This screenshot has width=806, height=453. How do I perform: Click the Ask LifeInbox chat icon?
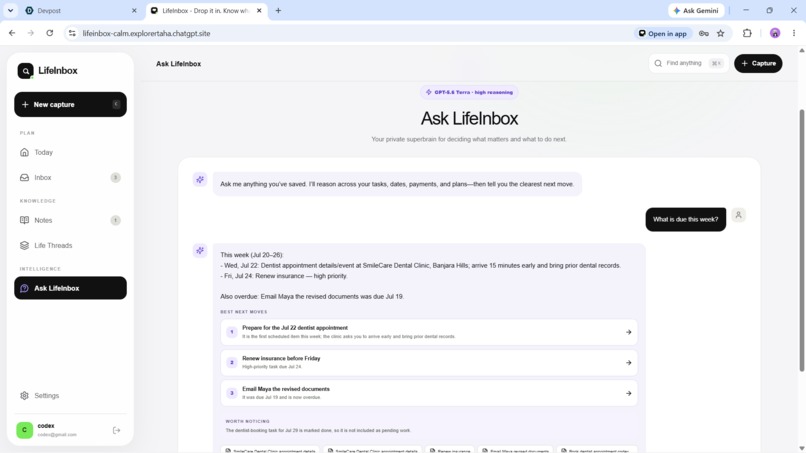[24, 288]
